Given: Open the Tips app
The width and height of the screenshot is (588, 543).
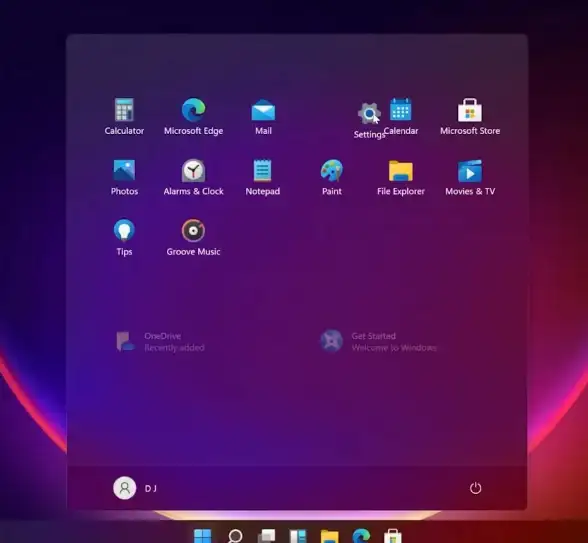Looking at the screenshot, I should (x=124, y=237).
